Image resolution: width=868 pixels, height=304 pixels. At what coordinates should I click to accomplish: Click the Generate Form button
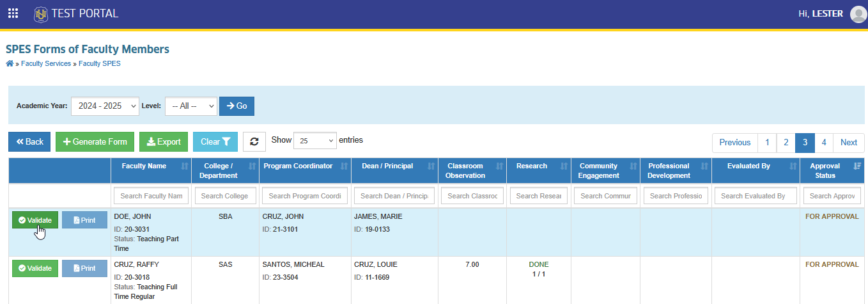(x=95, y=142)
